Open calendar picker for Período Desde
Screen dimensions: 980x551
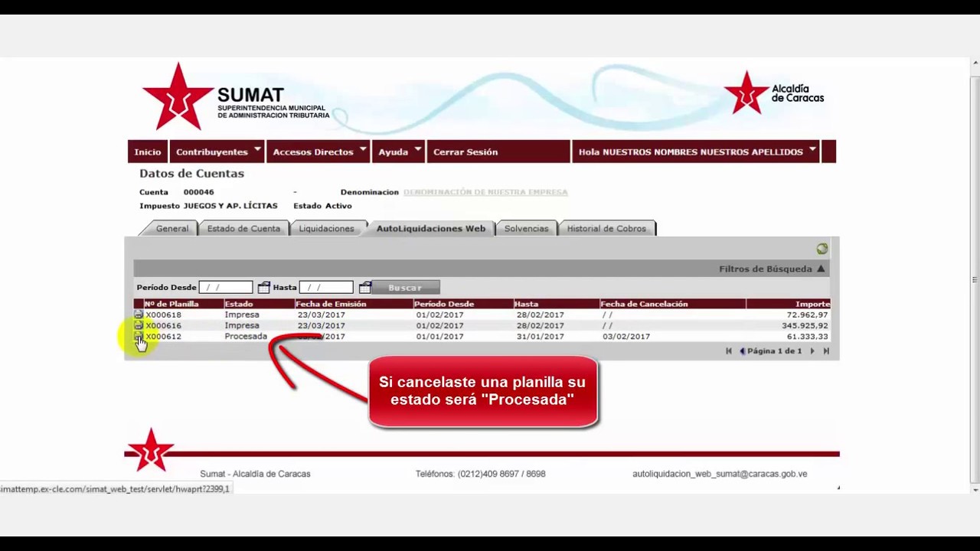tap(263, 288)
